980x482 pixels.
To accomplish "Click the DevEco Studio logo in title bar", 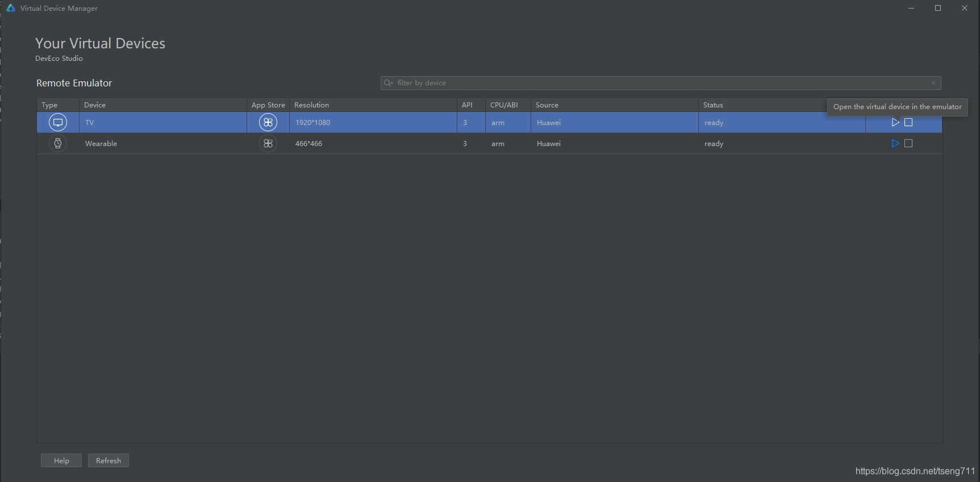I will pyautogui.click(x=11, y=8).
